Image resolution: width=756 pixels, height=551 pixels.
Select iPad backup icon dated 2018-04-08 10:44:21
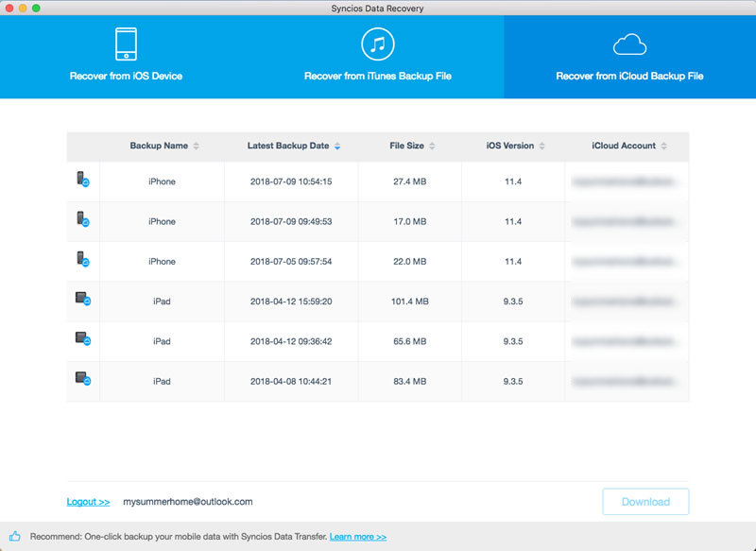coord(83,379)
